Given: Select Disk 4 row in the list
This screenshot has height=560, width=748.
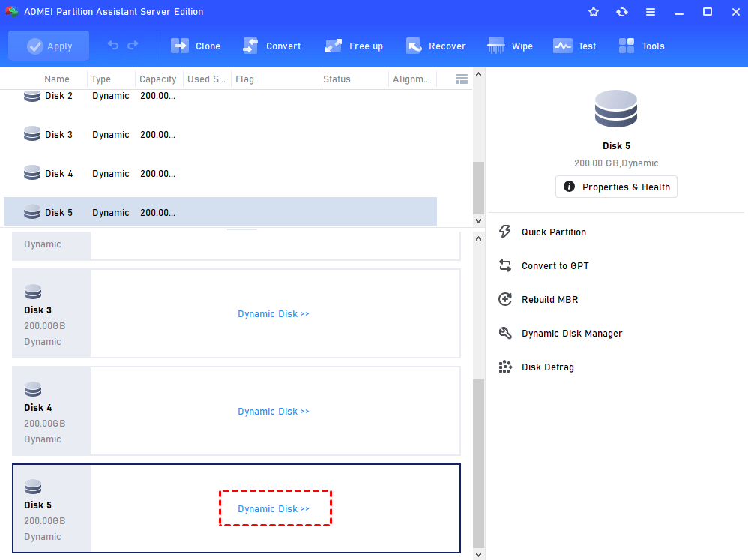Looking at the screenshot, I should pos(220,174).
